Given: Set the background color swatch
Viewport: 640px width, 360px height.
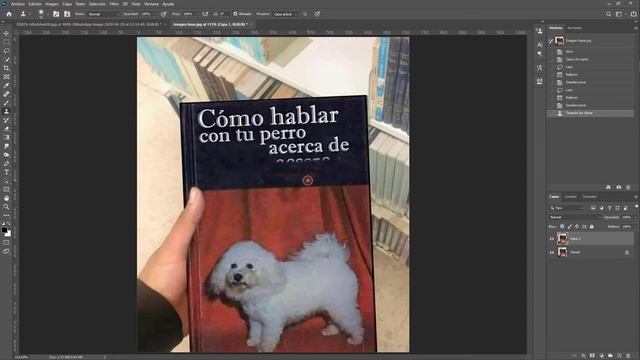Looking at the screenshot, I should pos(8,234).
